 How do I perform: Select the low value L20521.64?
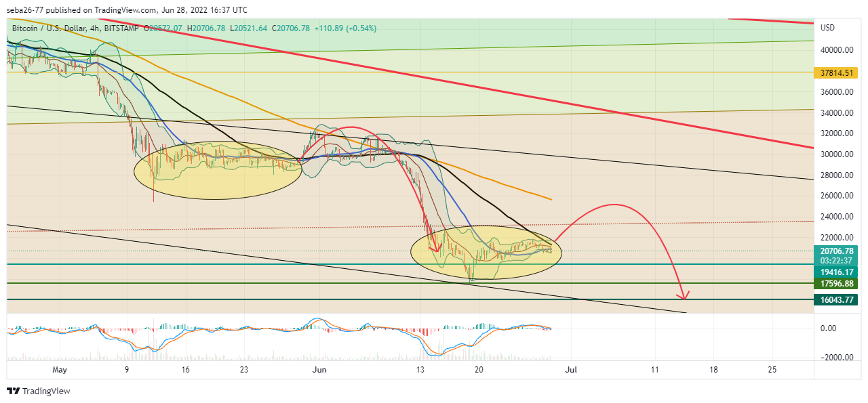pos(250,28)
